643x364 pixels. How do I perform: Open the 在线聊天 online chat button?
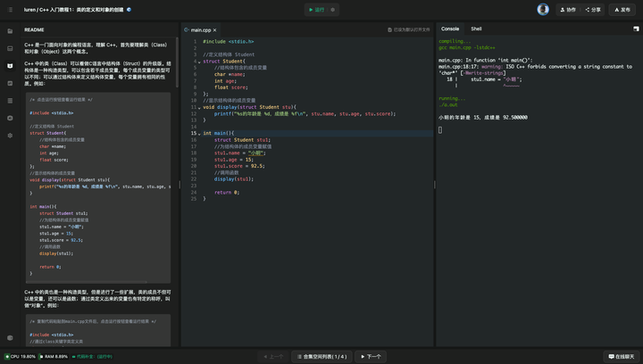pos(622,356)
